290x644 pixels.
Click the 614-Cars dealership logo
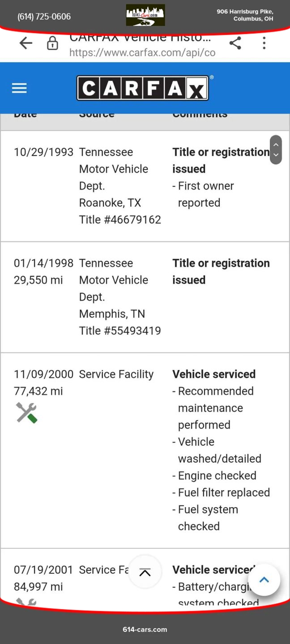click(x=145, y=15)
